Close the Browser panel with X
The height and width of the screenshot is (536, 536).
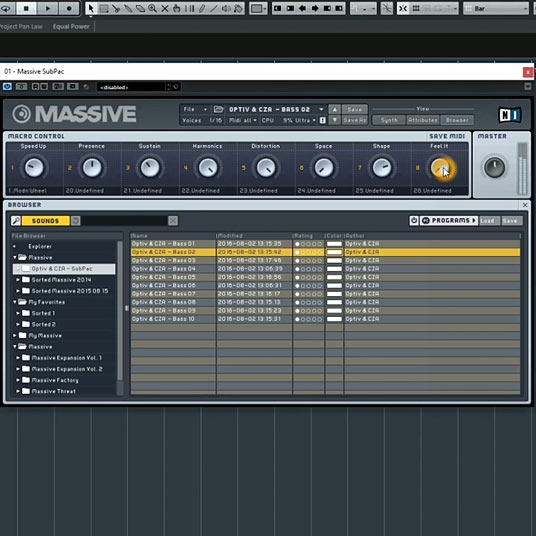pyautogui.click(x=525, y=205)
